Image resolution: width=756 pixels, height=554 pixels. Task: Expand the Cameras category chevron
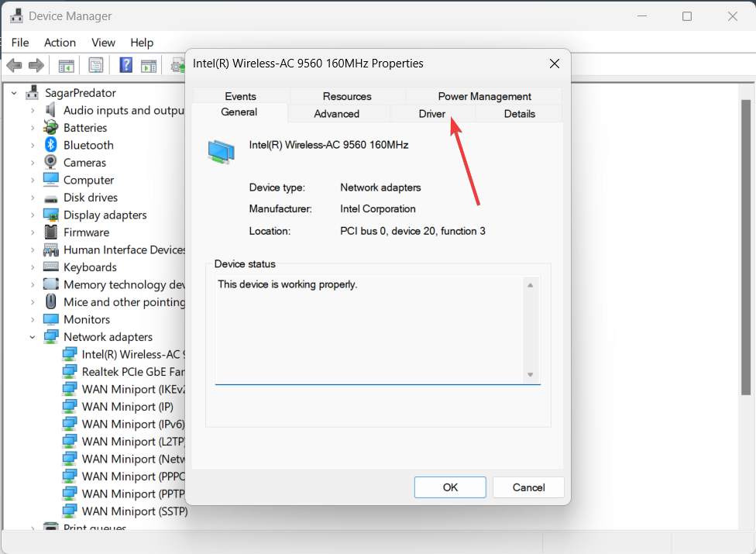pyautogui.click(x=33, y=163)
